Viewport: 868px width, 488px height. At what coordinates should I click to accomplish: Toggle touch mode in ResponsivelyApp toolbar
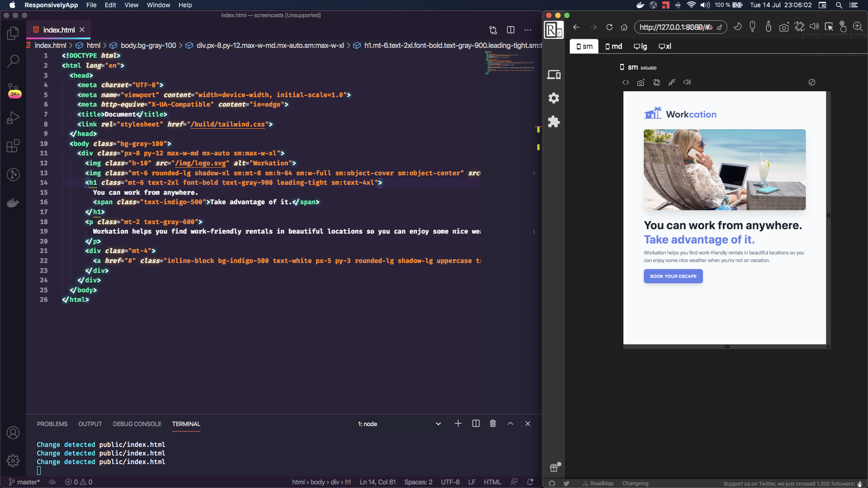click(843, 27)
